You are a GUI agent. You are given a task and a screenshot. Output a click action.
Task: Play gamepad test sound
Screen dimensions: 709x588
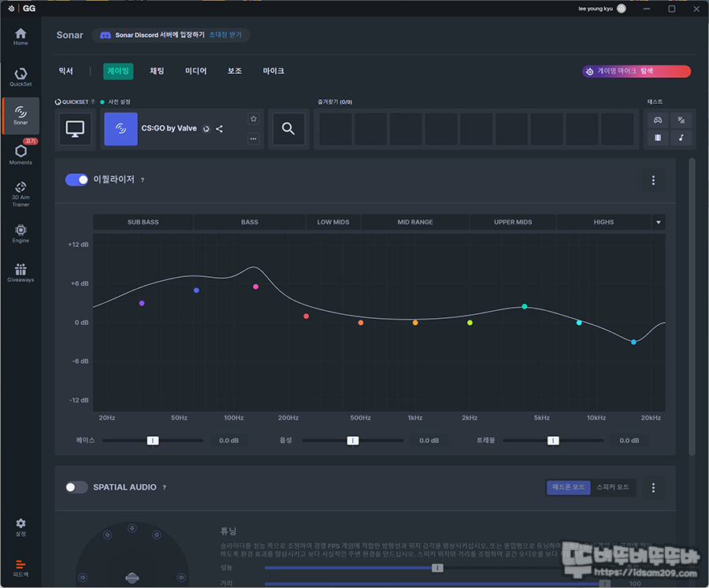click(658, 120)
